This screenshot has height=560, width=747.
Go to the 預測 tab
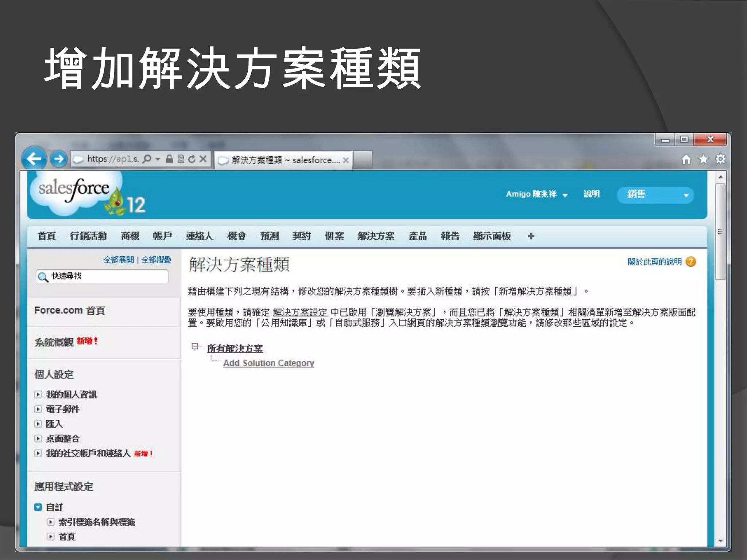pyautogui.click(x=269, y=236)
